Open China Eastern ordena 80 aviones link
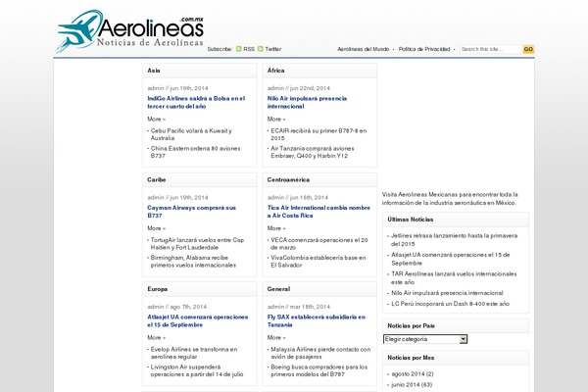588x392 pixels. pyautogui.click(x=195, y=152)
